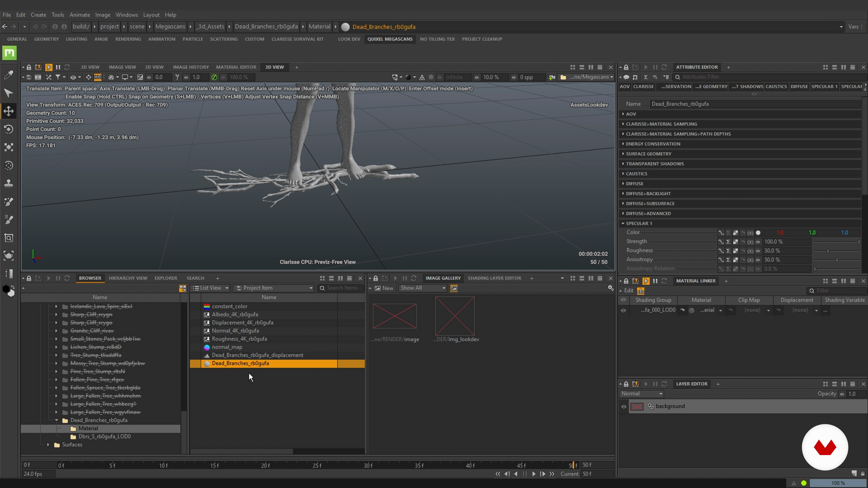Click the green slash toggle icon near 100.0 %

[x=214, y=77]
